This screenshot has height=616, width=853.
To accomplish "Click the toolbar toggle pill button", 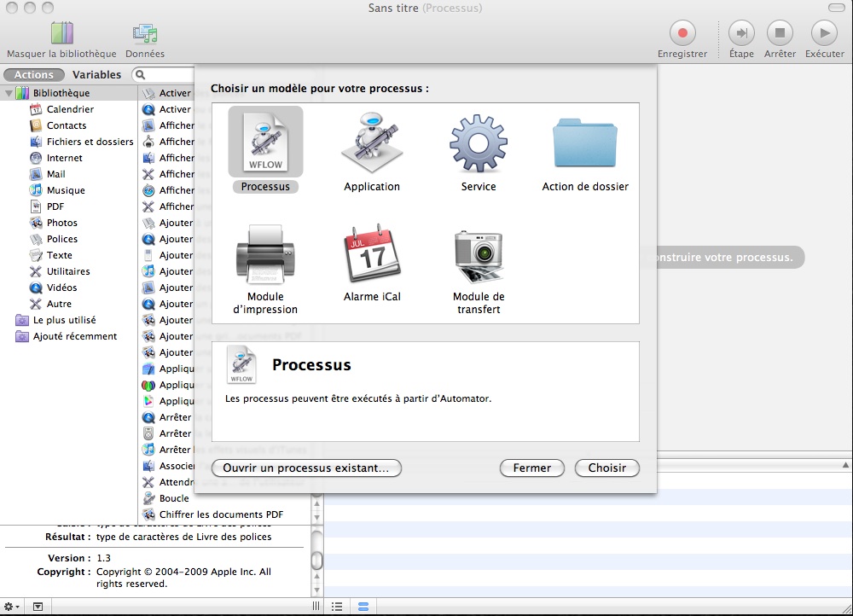I will pyautogui.click(x=837, y=9).
